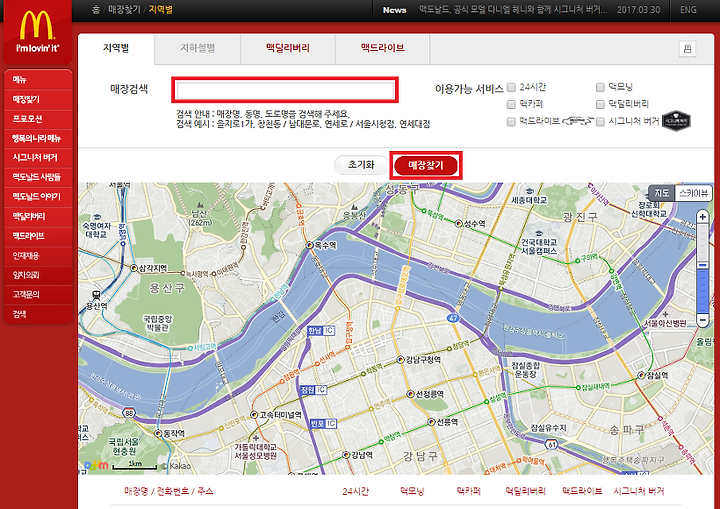Switch to the 지하철별 tab
The width and height of the screenshot is (720, 509).
(x=197, y=48)
